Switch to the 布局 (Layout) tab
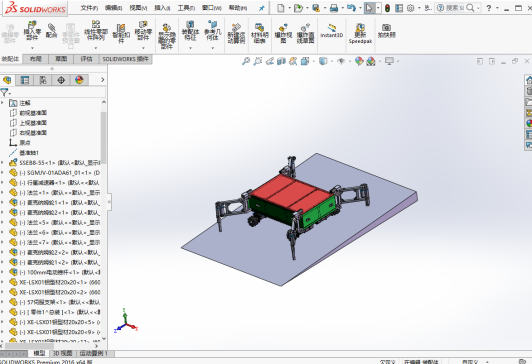The height and width of the screenshot is (364, 532). 36,59
